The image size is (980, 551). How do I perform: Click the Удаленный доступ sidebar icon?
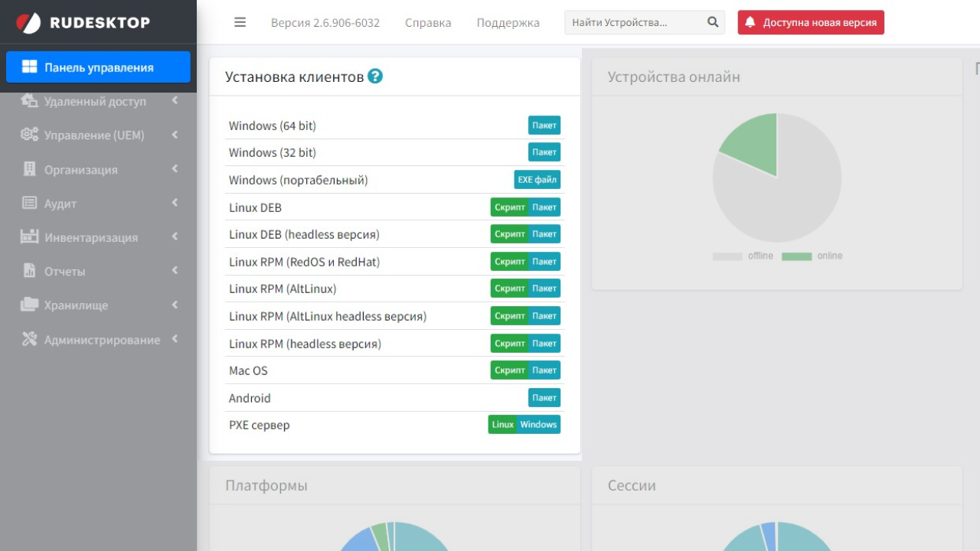29,100
